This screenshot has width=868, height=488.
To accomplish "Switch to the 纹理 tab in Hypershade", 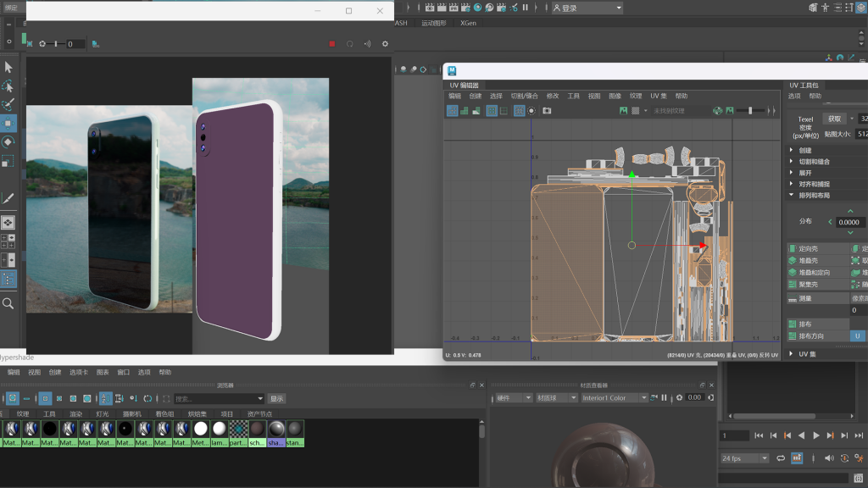I will (x=23, y=413).
